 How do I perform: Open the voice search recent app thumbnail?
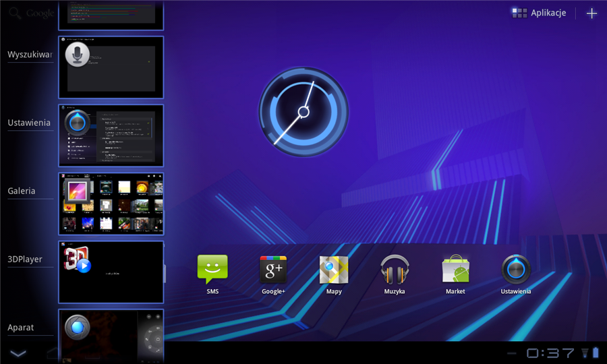click(x=111, y=67)
